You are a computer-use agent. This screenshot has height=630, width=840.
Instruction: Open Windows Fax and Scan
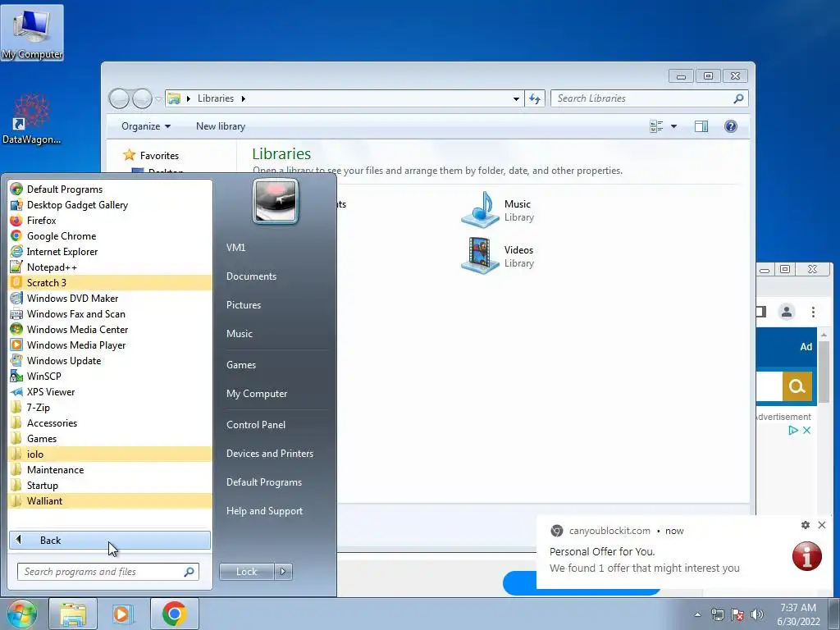[x=110, y=313]
